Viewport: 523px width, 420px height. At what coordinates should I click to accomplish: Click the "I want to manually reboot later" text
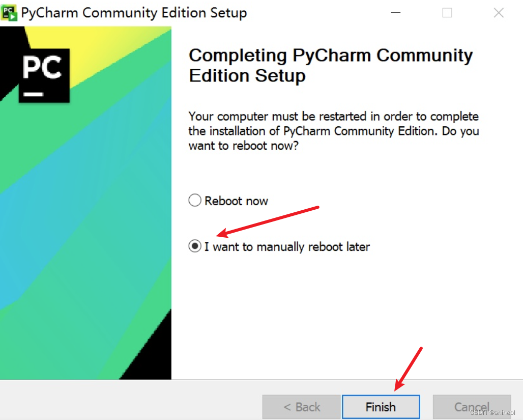287,247
